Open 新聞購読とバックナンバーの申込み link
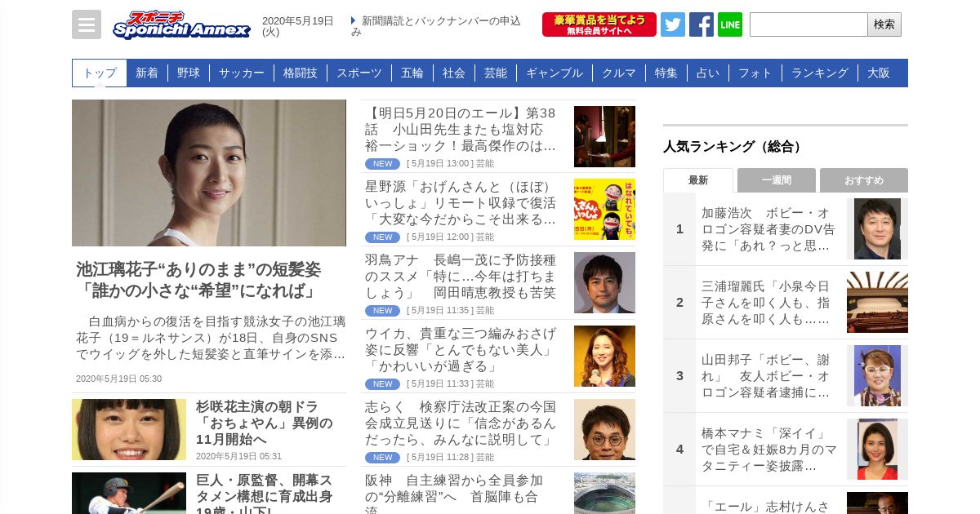Image resolution: width=980 pixels, height=514 pixels. tap(436, 26)
